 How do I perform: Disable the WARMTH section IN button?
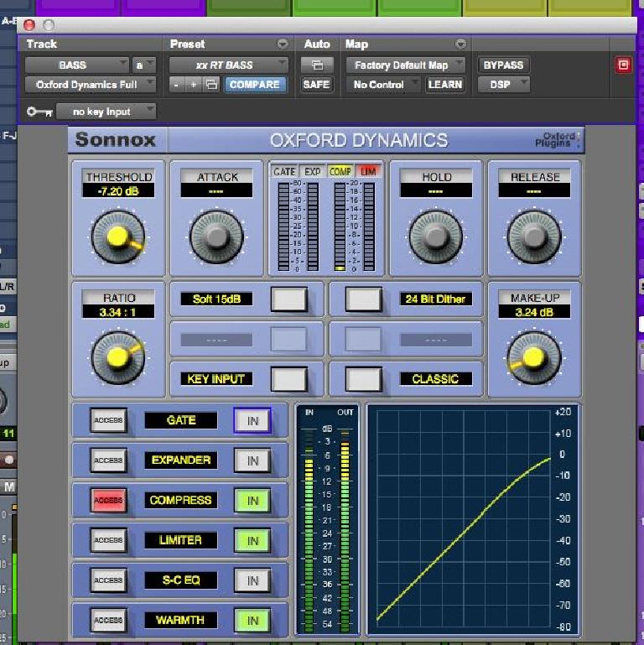[x=252, y=620]
